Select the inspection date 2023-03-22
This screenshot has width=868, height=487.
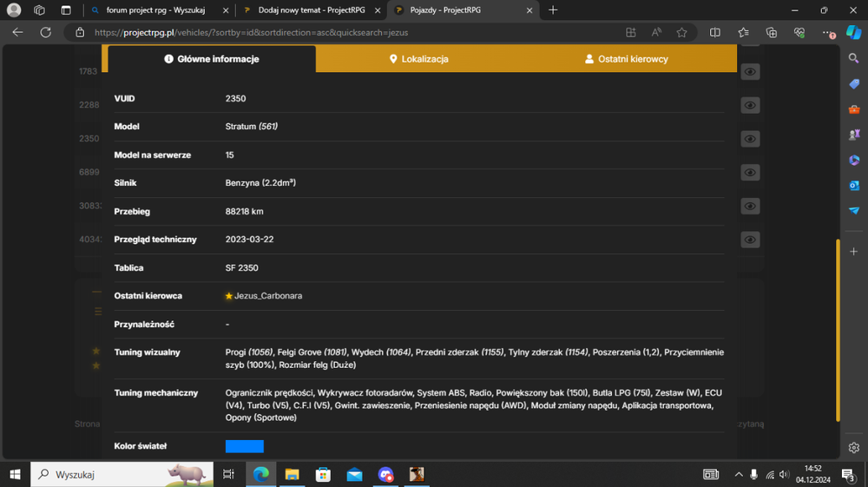pyautogui.click(x=249, y=239)
